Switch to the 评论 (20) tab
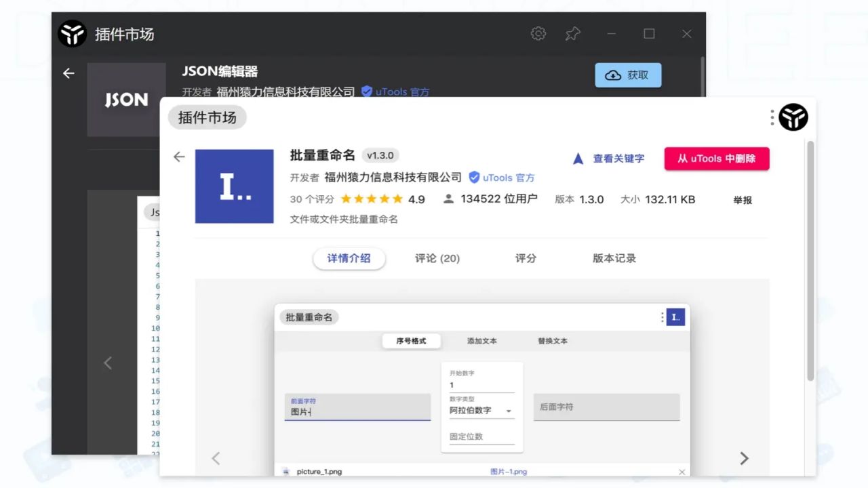The image size is (868, 488). (437, 258)
